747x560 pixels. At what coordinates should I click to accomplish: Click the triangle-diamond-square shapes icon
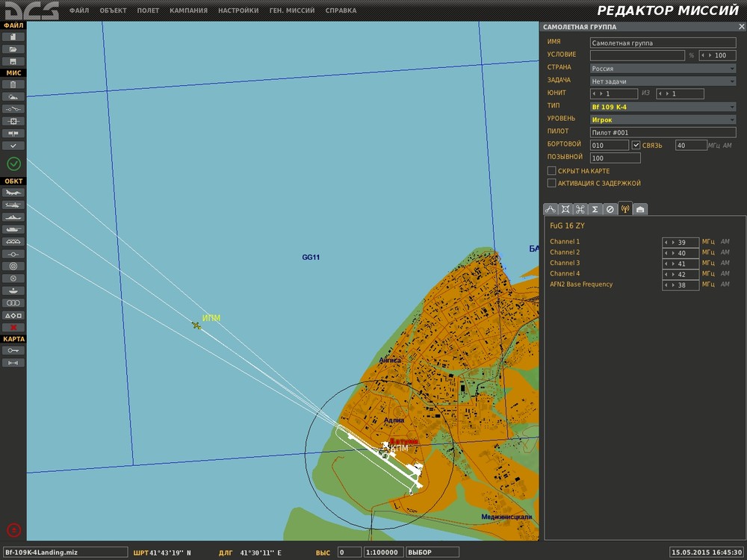click(13, 315)
